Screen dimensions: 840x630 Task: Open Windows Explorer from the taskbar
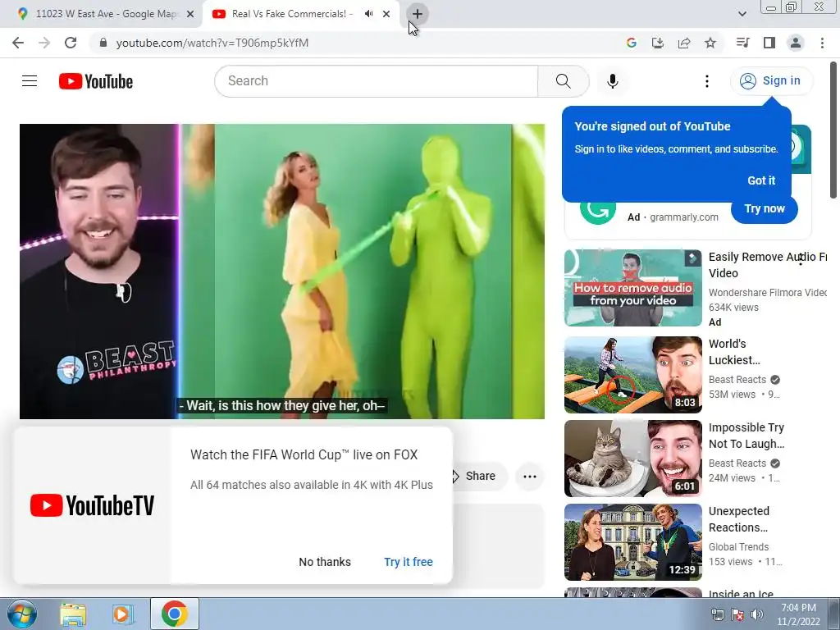coord(73,614)
